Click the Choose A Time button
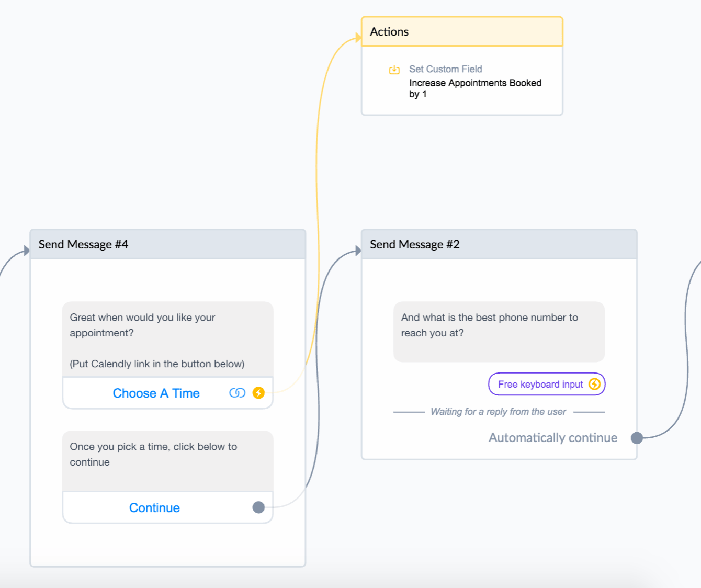This screenshot has width=701, height=588. 168,393
